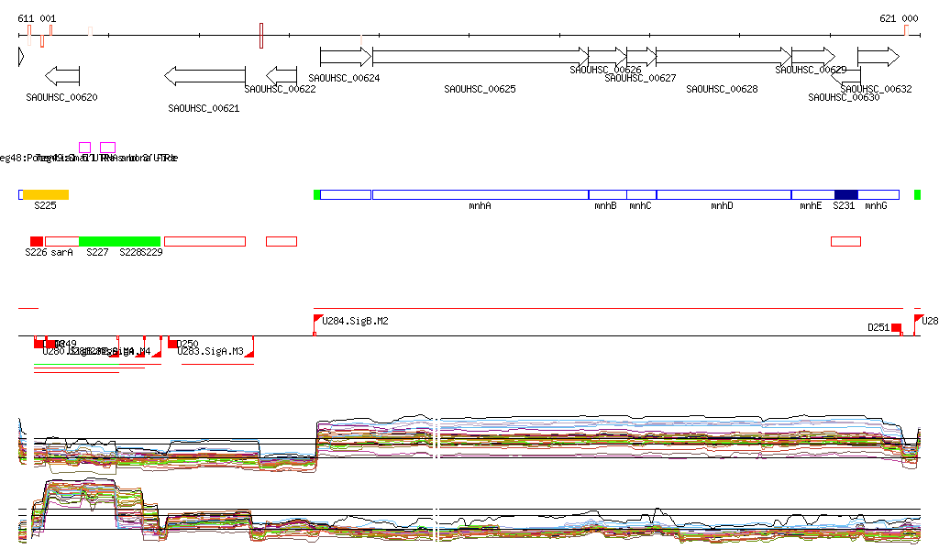The width and height of the screenshot is (939, 560).
Task: Select the SAOUHSC_00627 gene arrow
Action: [x=642, y=57]
